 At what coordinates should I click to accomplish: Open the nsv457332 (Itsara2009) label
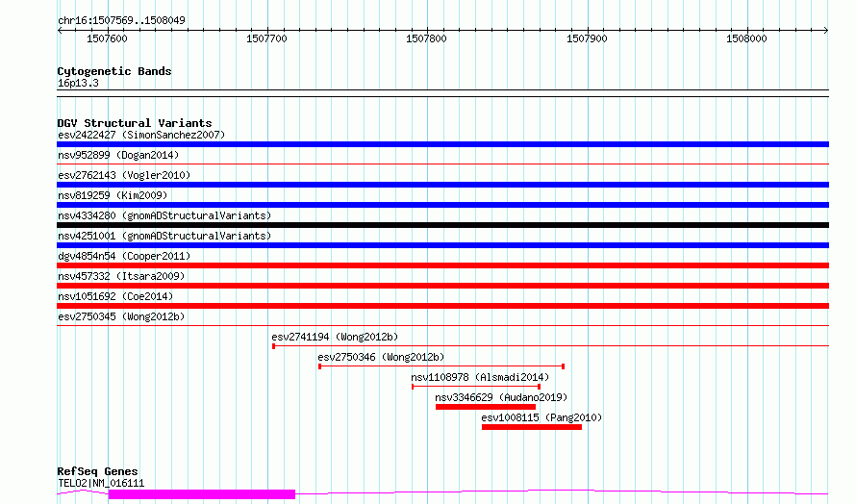tap(121, 276)
